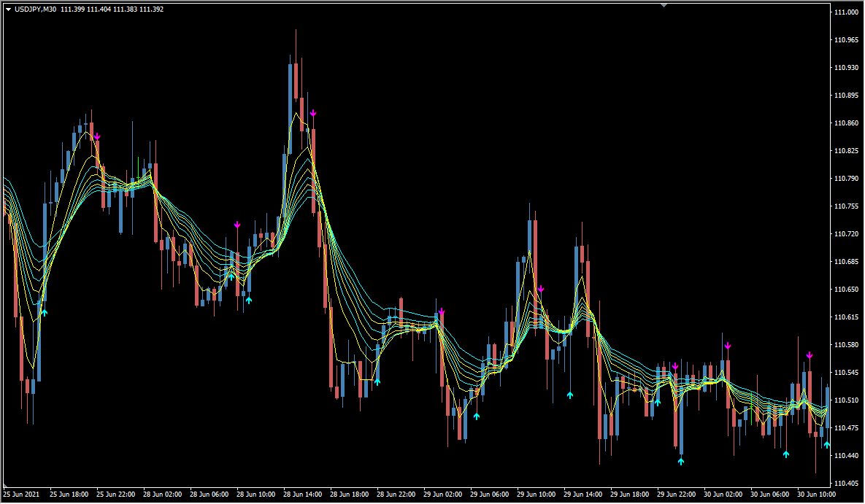This screenshot has height=504, width=865.
Task: Select the chart shift triangle marker at the top edge
Action: pos(664,5)
